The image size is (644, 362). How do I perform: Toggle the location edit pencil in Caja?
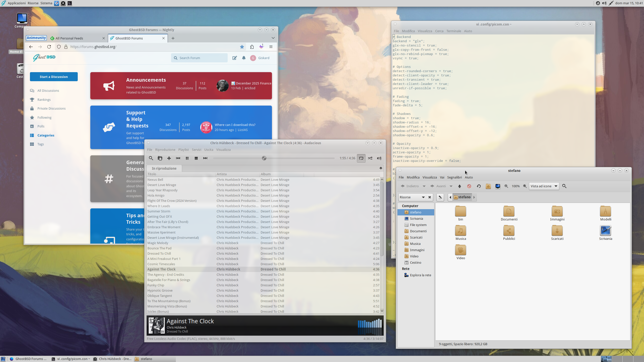[x=440, y=197]
